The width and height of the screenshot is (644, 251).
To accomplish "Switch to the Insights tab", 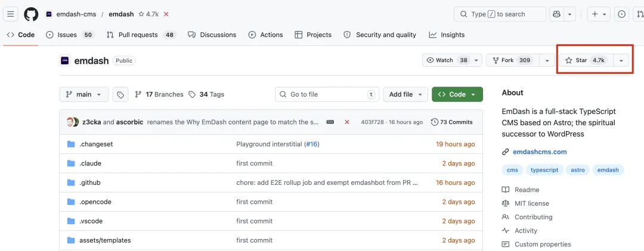I will (x=447, y=35).
